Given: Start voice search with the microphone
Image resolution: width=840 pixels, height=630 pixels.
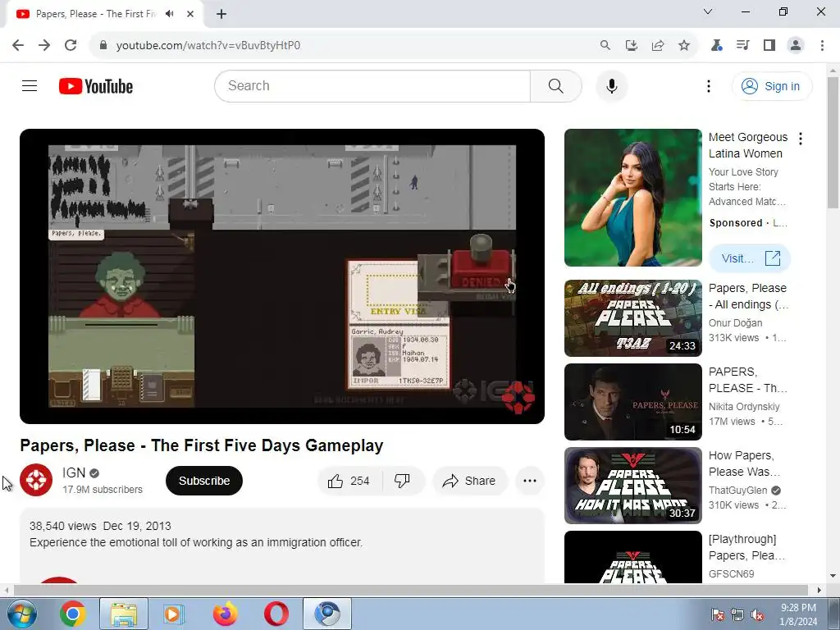Looking at the screenshot, I should (611, 85).
